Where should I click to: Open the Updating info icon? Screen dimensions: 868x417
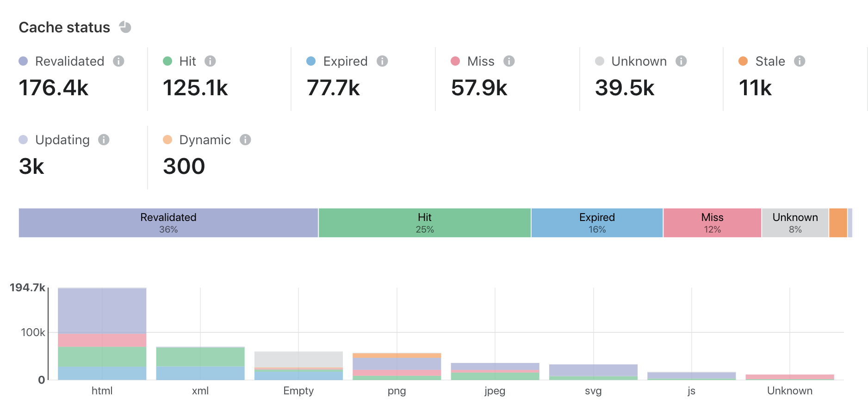click(x=104, y=140)
